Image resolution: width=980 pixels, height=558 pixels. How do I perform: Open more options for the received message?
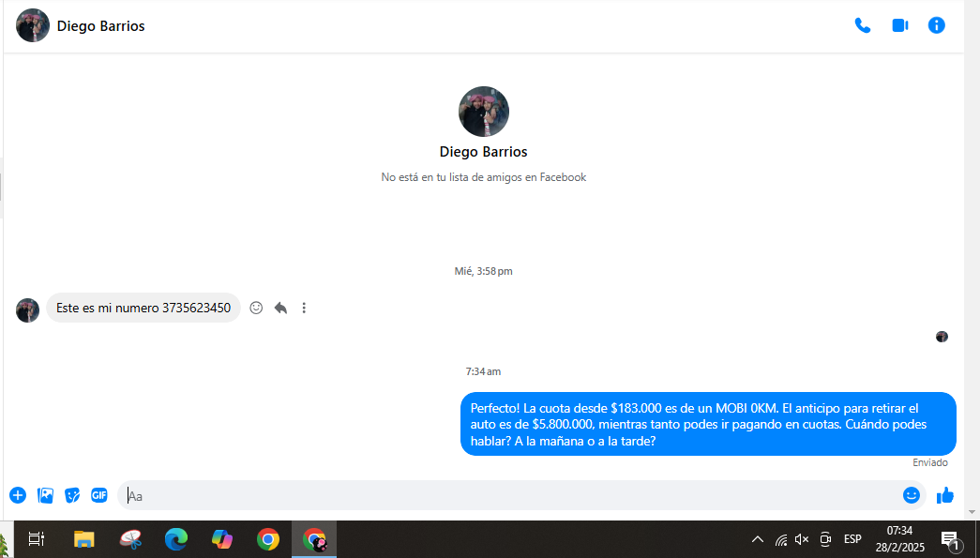point(304,308)
